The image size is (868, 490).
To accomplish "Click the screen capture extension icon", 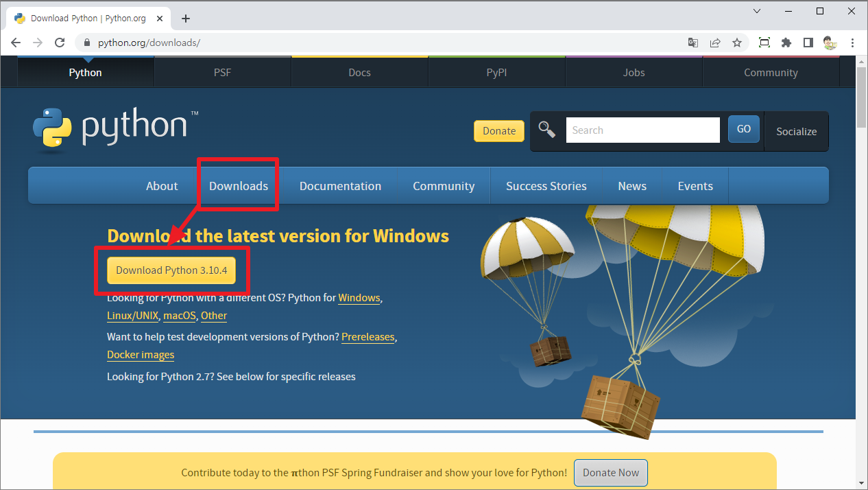I will coord(764,43).
